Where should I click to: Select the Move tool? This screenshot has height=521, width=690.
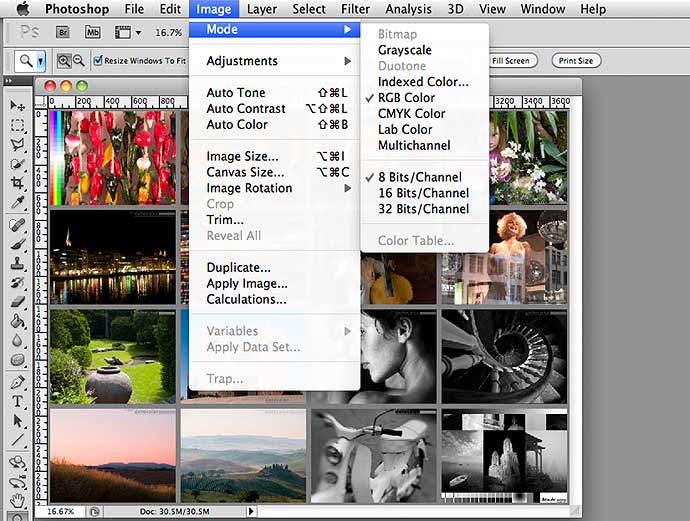click(x=17, y=106)
